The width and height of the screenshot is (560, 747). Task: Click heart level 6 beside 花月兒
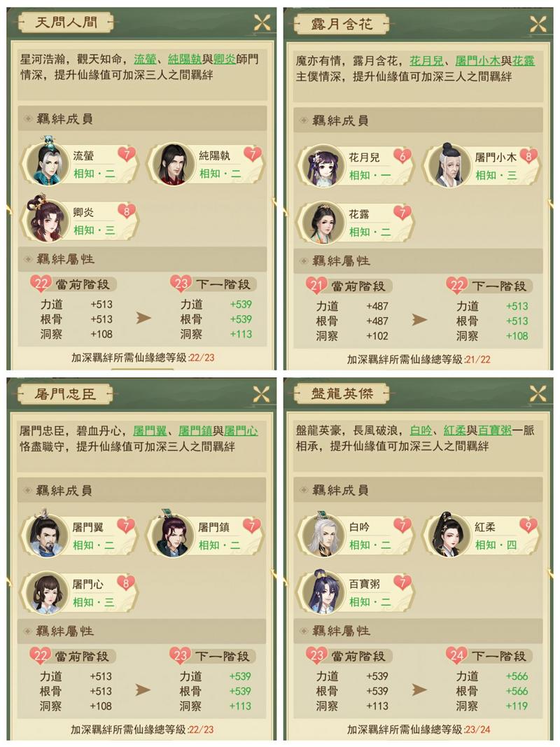[x=403, y=156]
